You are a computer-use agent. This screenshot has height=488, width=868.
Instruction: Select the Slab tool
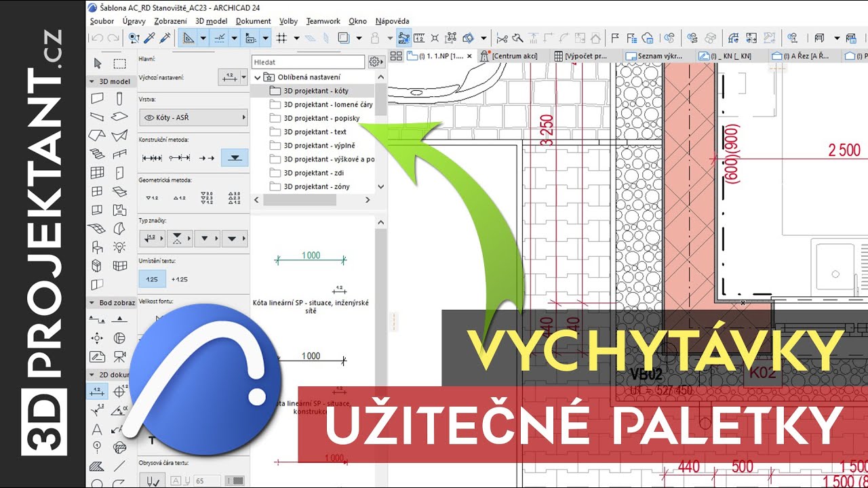119,117
